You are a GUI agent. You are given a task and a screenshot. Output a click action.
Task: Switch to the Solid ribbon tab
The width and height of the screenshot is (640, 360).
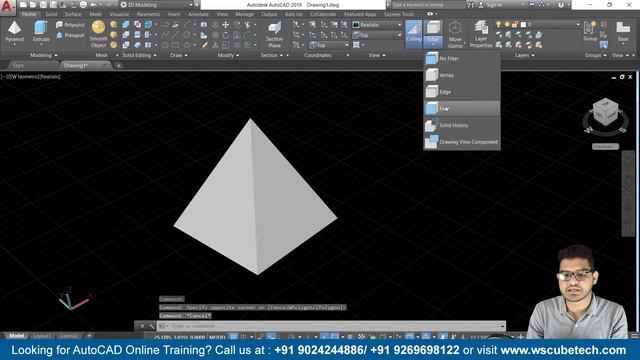coord(51,14)
